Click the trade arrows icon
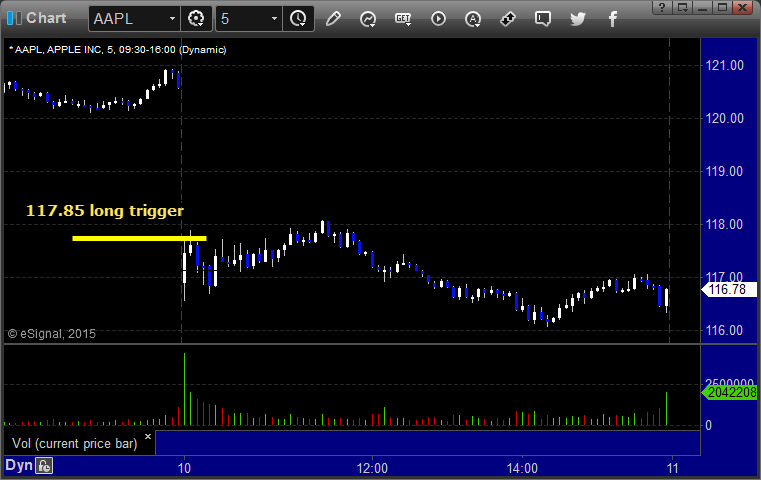 tap(508, 19)
